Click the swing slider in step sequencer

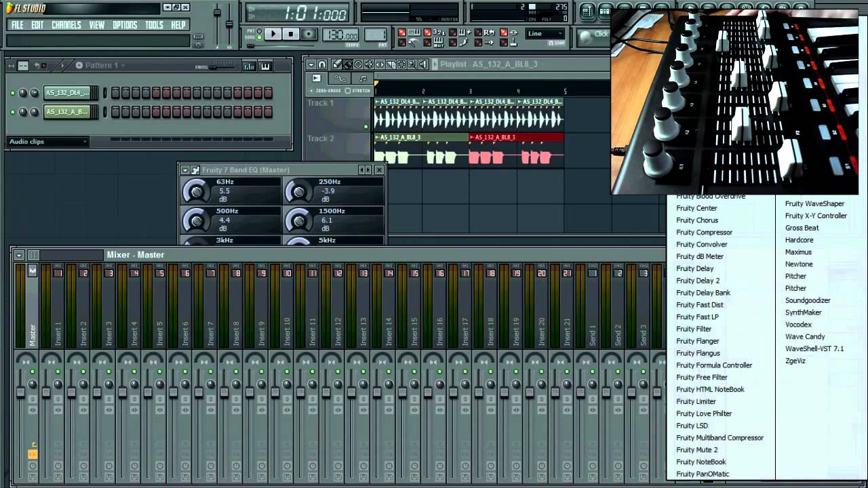tap(222, 67)
